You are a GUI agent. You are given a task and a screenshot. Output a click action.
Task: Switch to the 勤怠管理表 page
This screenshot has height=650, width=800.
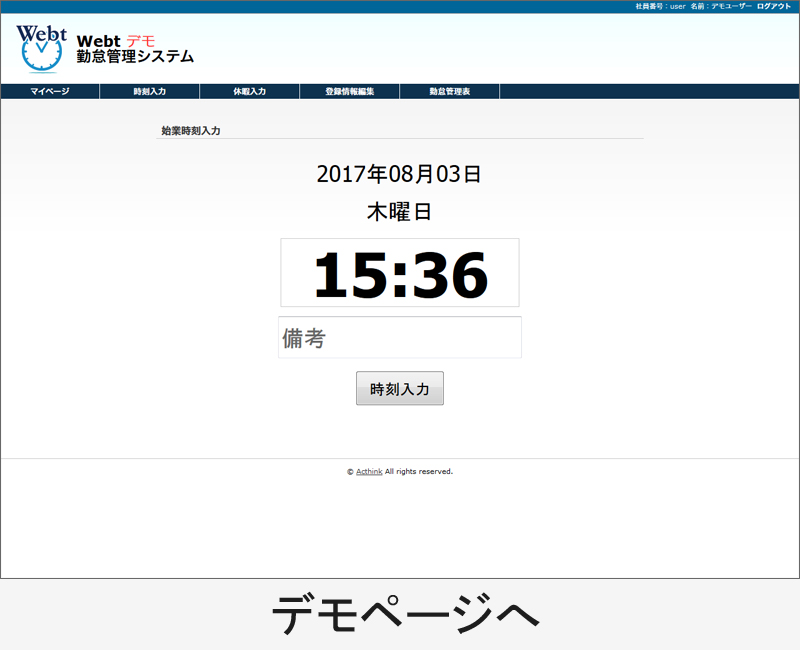450,92
